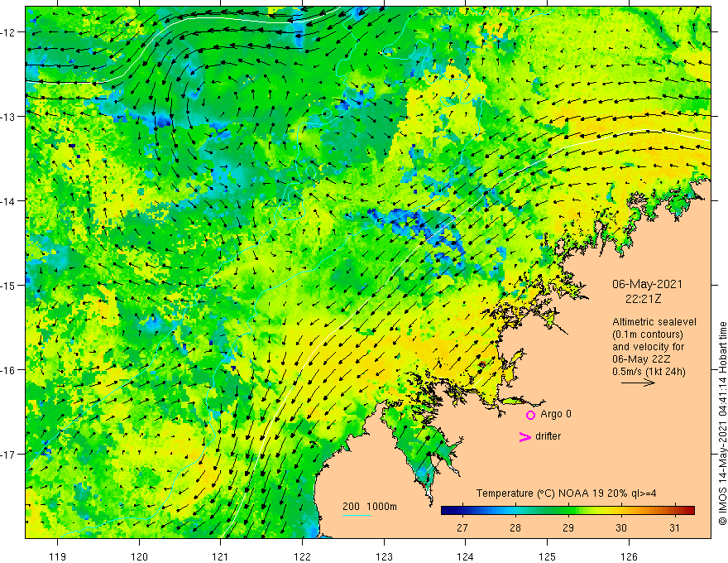Click the 'and velocity for' caption line
The image size is (728, 563).
click(648, 347)
